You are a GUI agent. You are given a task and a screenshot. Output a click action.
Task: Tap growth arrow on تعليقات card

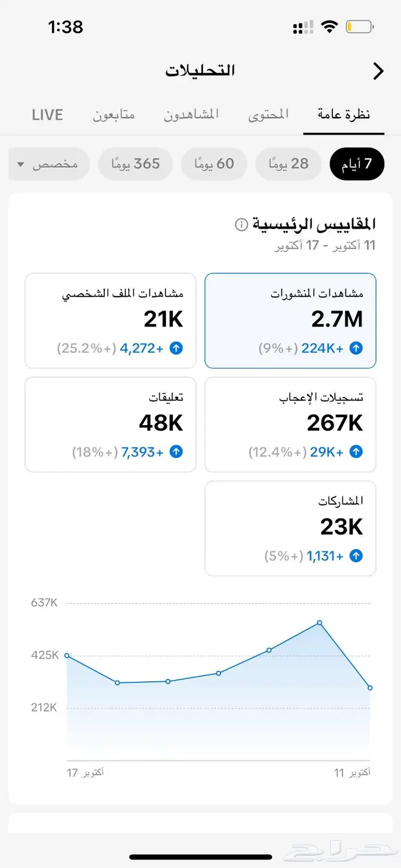pyautogui.click(x=176, y=452)
